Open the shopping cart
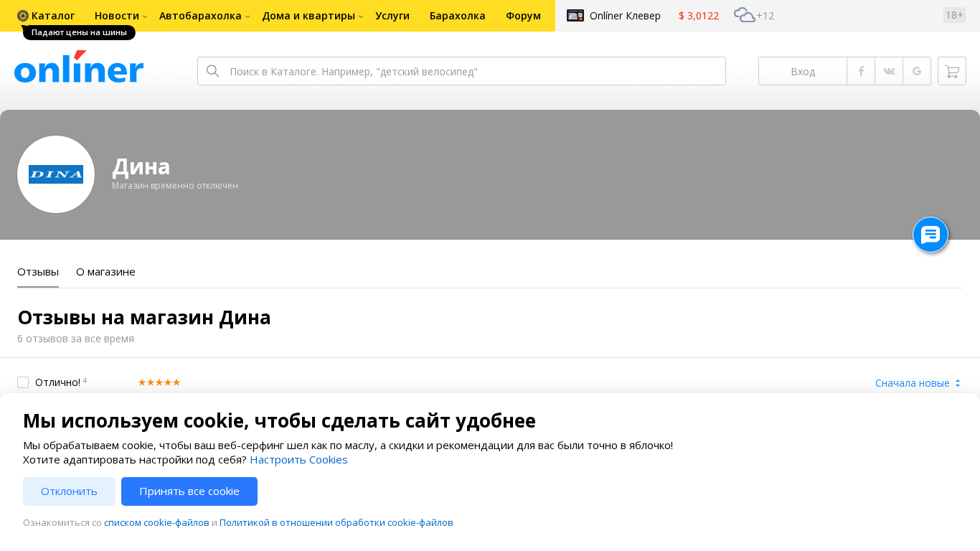The image size is (980, 551). pyautogui.click(x=951, y=71)
